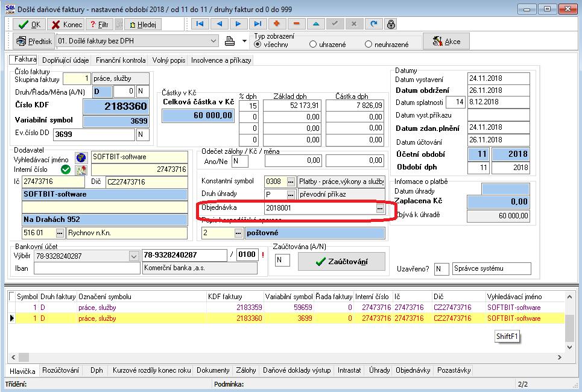Open the Volný popis tab
The image size is (582, 392).
(x=169, y=60)
